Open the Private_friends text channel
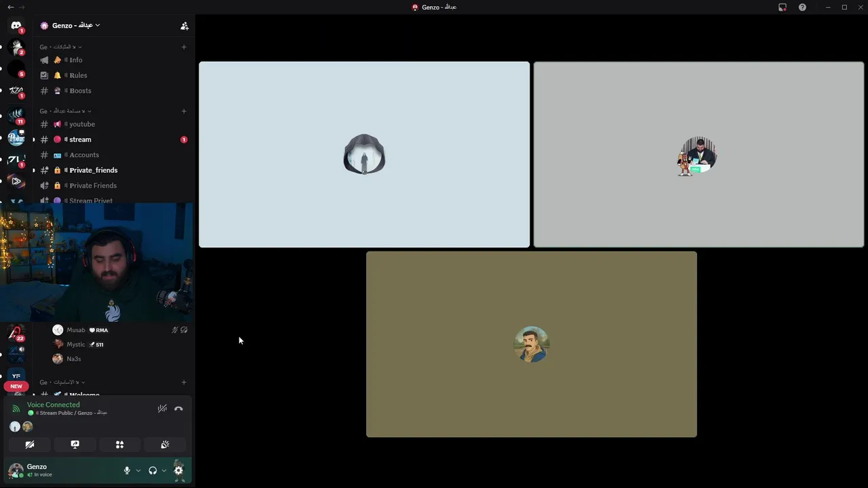Screen dimensions: 868x488 click(x=113, y=170)
